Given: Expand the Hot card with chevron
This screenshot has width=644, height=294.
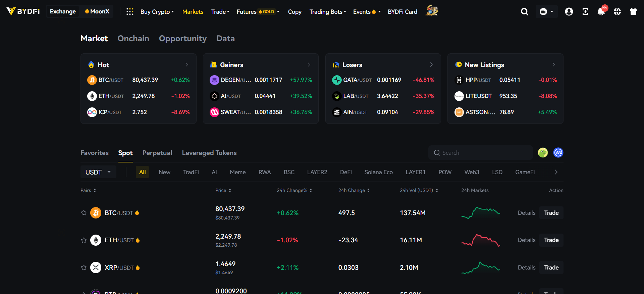Looking at the screenshot, I should click(x=187, y=64).
